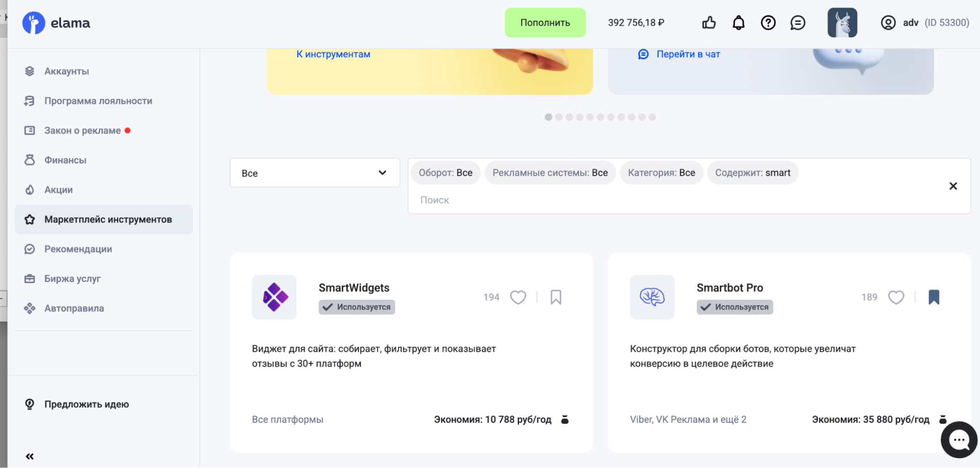Clear the search with the X icon
980x468 pixels.
(953, 186)
